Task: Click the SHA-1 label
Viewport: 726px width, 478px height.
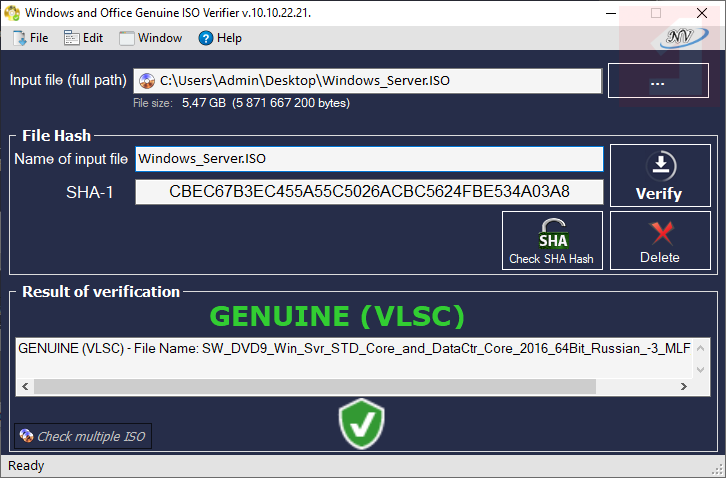Action: pyautogui.click(x=89, y=192)
